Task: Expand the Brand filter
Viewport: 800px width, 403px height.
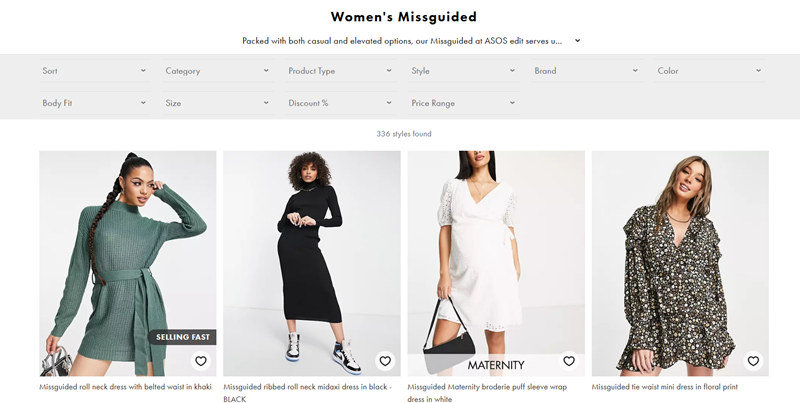Action: (586, 71)
